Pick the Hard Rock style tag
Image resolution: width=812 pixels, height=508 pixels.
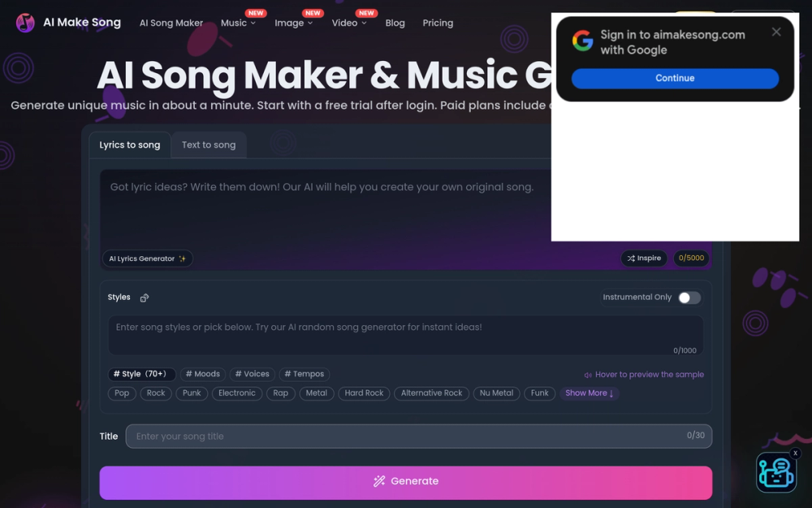tap(364, 393)
